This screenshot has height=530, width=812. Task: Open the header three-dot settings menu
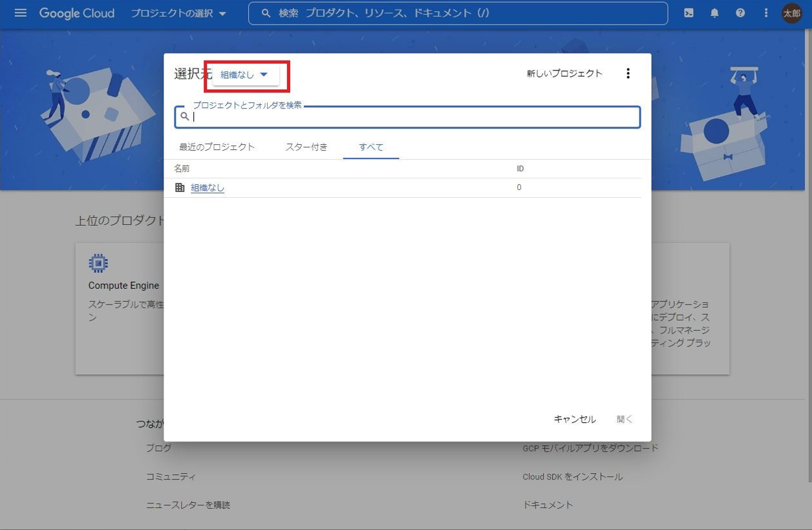[x=766, y=13]
